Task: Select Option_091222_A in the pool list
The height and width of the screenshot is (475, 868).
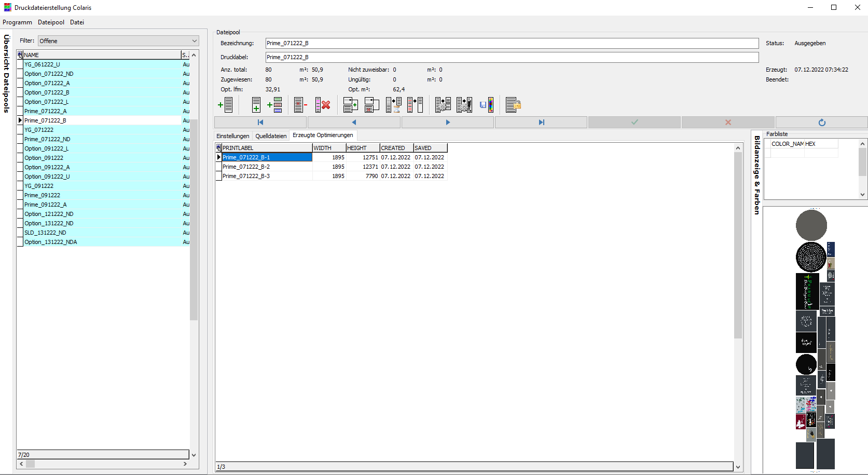Action: pyautogui.click(x=47, y=167)
